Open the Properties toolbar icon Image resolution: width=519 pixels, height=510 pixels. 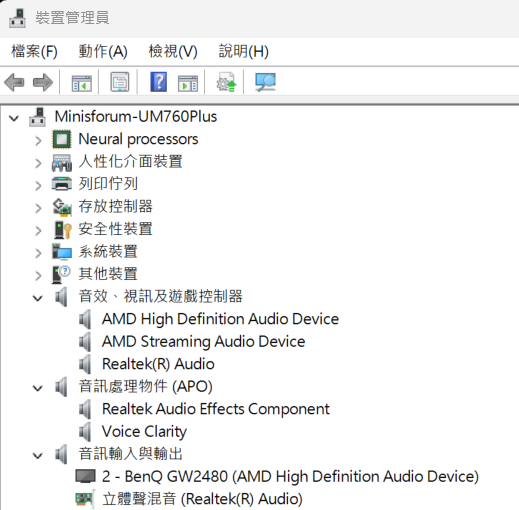[x=120, y=82]
